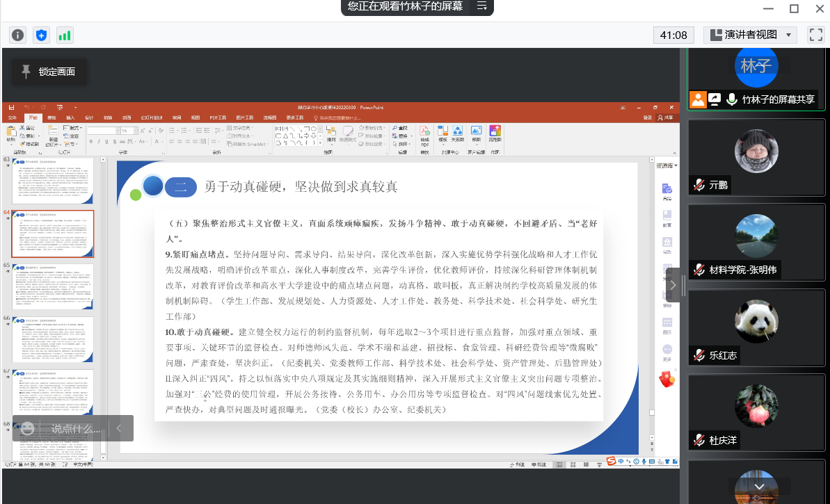
Task: Click the 您正在观看竹林子的屏幕 banner
Action: coord(405,6)
